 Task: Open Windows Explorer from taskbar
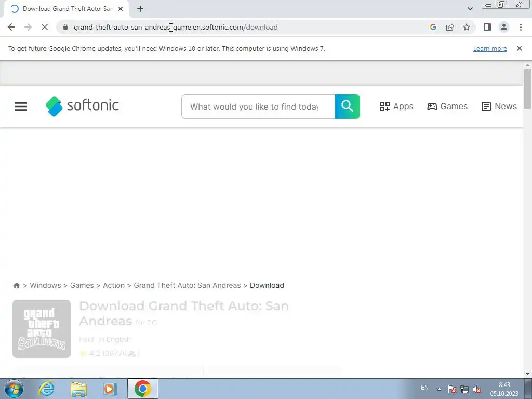[x=78, y=389]
